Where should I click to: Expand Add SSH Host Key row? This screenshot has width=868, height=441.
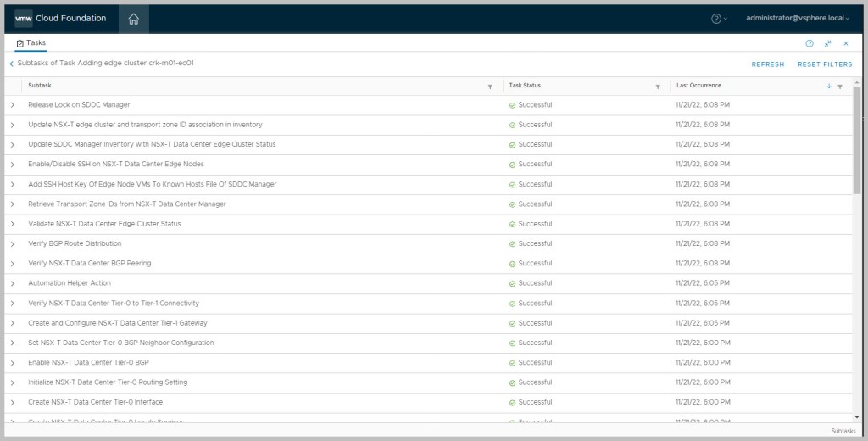click(12, 185)
